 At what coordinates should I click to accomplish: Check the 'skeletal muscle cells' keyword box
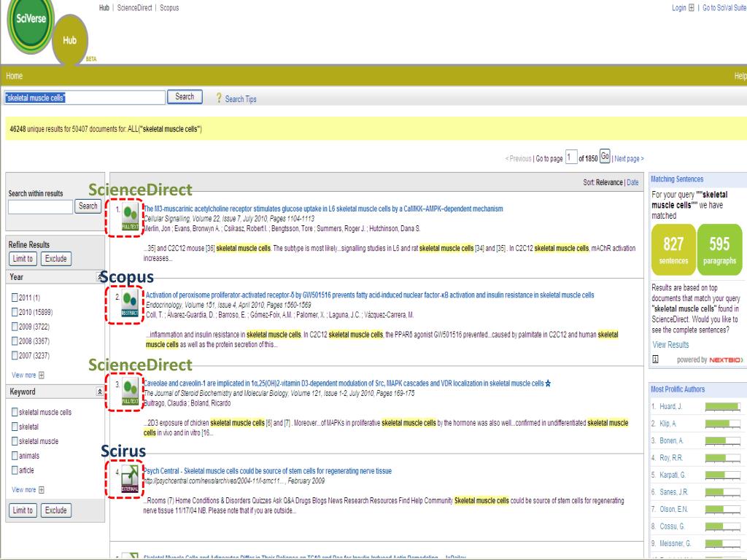(x=15, y=412)
